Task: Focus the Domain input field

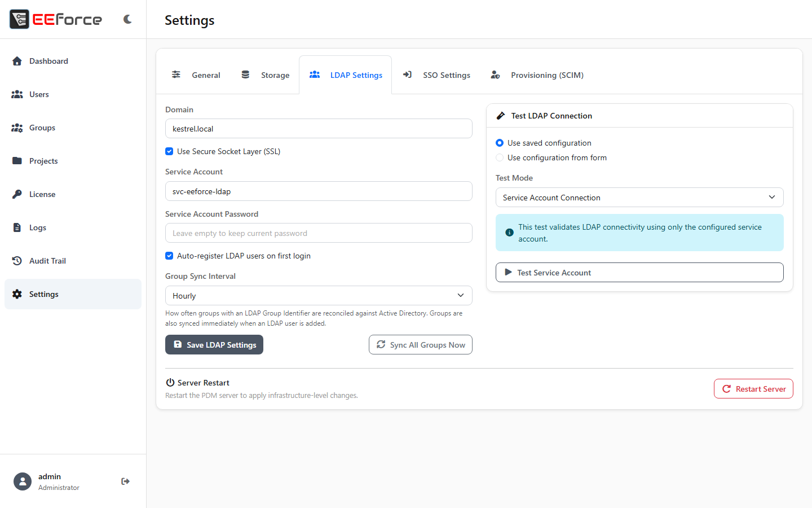Action: point(319,129)
